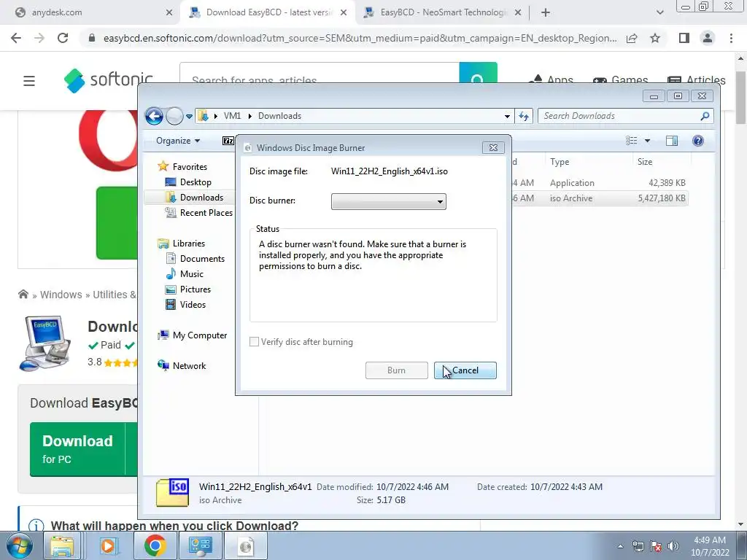
Task: Click Softonic breadcrumb home icon
Action: pyautogui.click(x=23, y=295)
